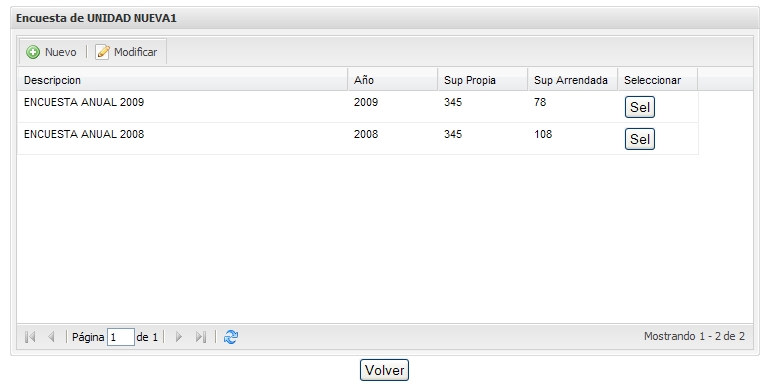Sort by the Año column header
Screen dimensions: 766x383
[x=393, y=80]
